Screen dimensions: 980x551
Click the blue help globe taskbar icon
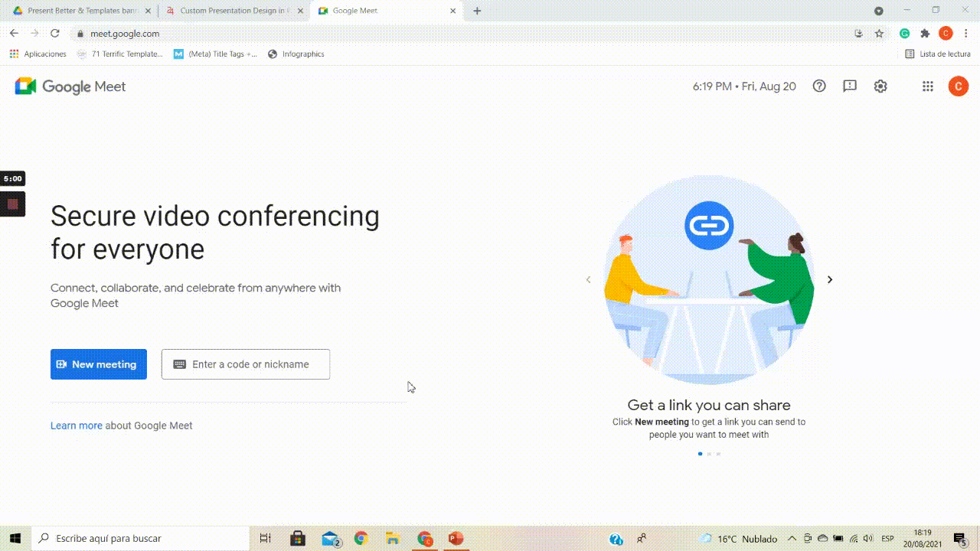click(616, 539)
